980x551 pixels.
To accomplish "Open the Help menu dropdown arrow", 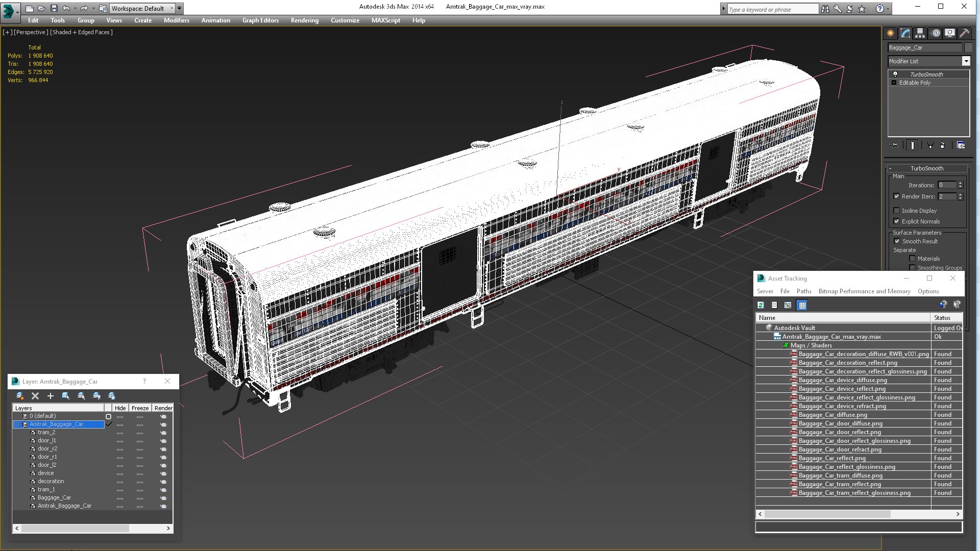I will pyautogui.click(x=888, y=9).
